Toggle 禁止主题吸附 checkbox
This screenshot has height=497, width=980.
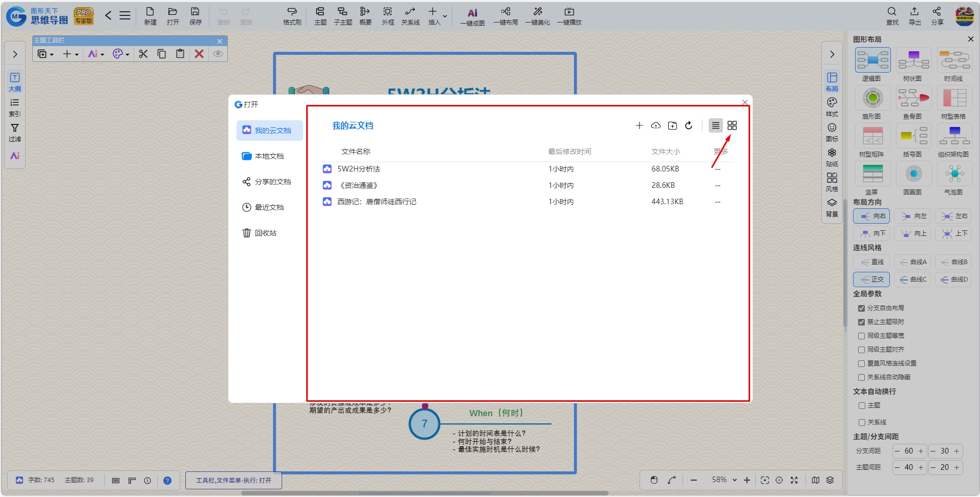tap(861, 322)
